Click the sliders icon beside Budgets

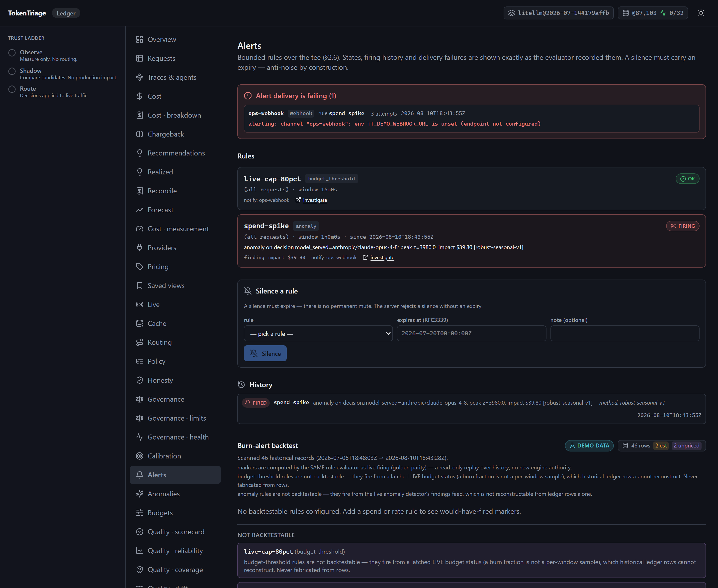click(139, 513)
